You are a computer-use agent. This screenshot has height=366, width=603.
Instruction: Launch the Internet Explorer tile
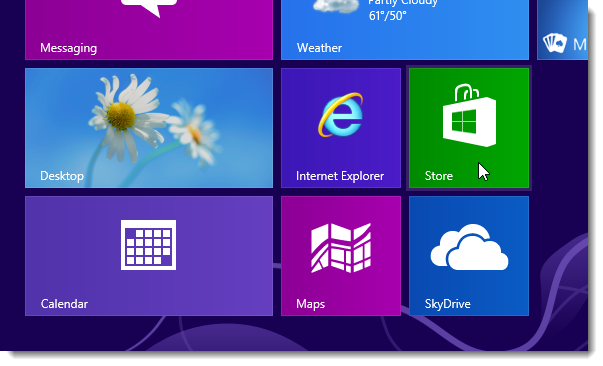[x=341, y=128]
